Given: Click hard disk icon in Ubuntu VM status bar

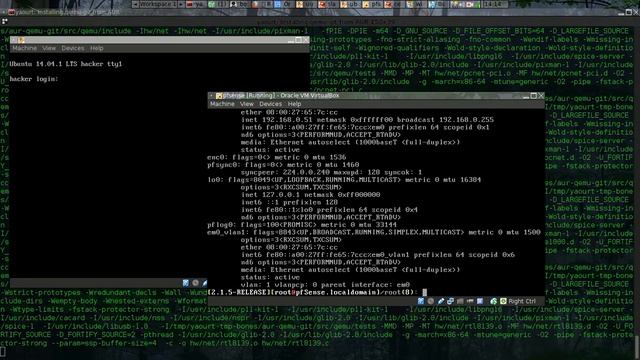Looking at the screenshot, I should click(x=186, y=283).
